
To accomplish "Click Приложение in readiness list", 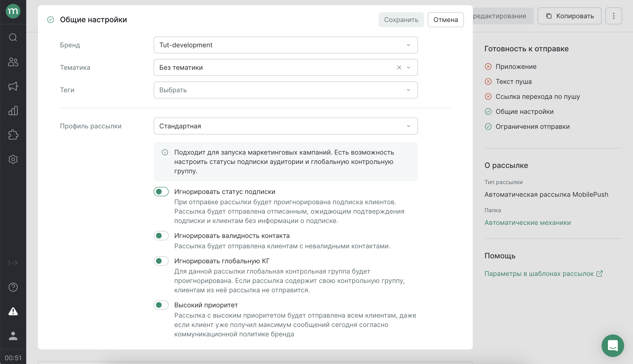I will [516, 67].
